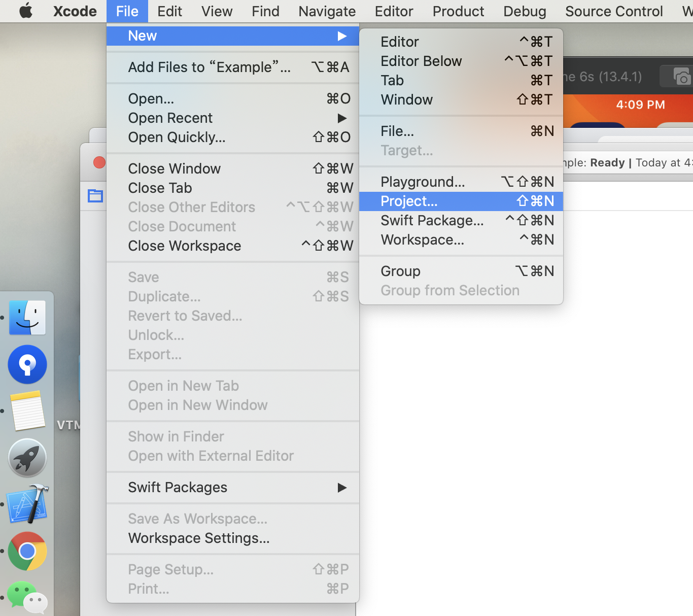Open the Debug menu
This screenshot has width=693, height=616.
(x=525, y=11)
